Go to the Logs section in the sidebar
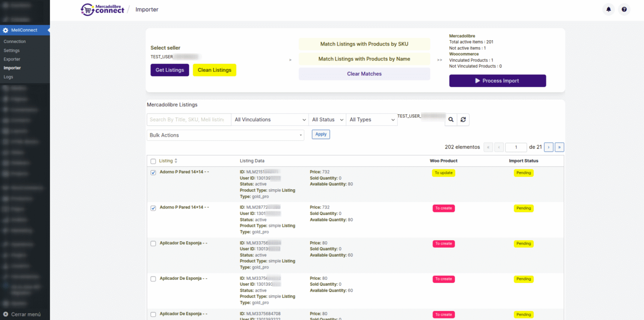The image size is (644, 320). pos(8,77)
